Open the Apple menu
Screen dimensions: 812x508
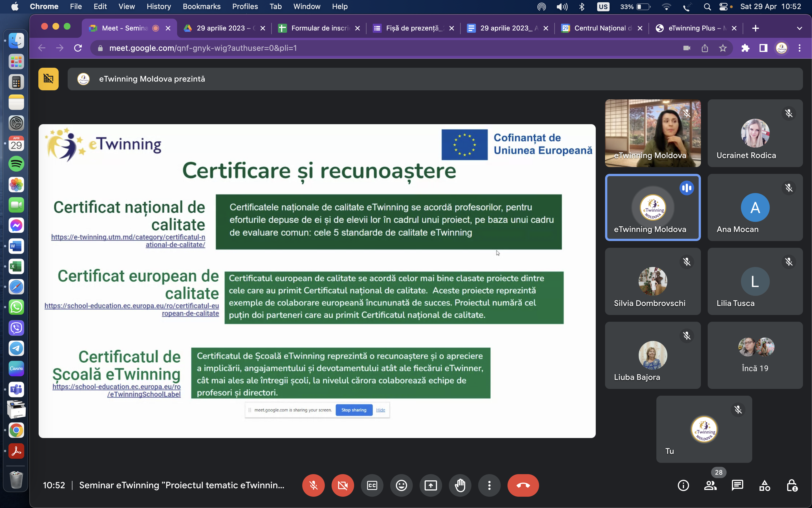click(15, 6)
